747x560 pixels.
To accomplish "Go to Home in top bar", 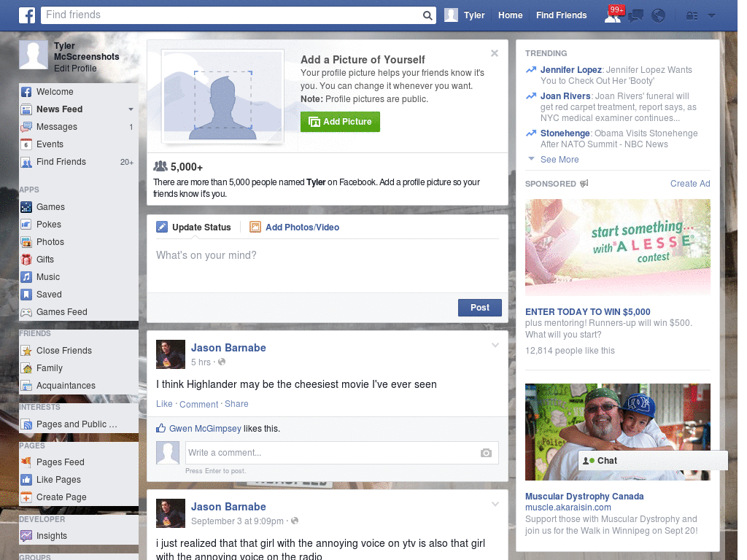I will 510,15.
